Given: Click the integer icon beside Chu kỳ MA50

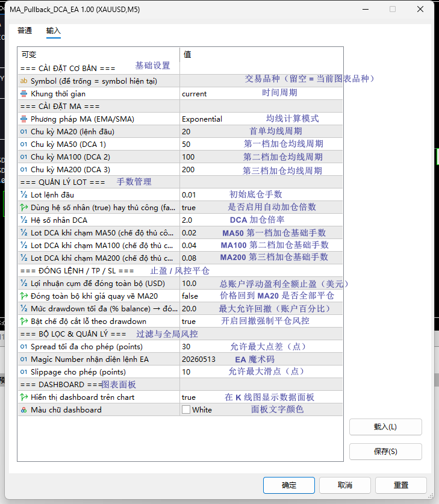Looking at the screenshot, I should pyautogui.click(x=23, y=144).
